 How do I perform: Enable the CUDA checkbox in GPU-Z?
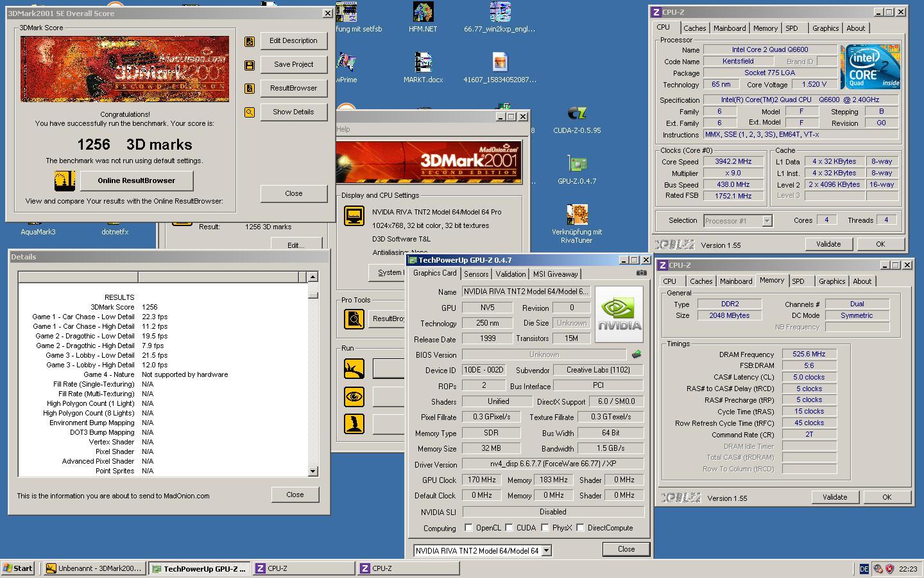509,528
